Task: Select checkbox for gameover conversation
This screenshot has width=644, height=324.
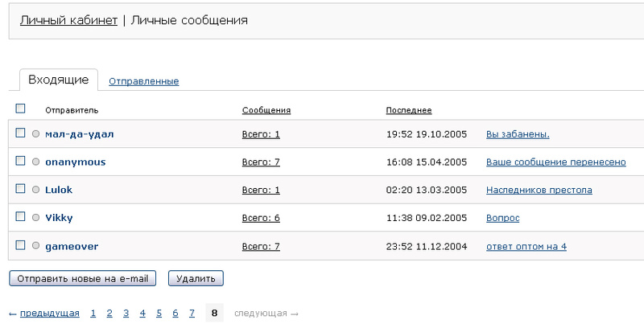Action: point(21,245)
